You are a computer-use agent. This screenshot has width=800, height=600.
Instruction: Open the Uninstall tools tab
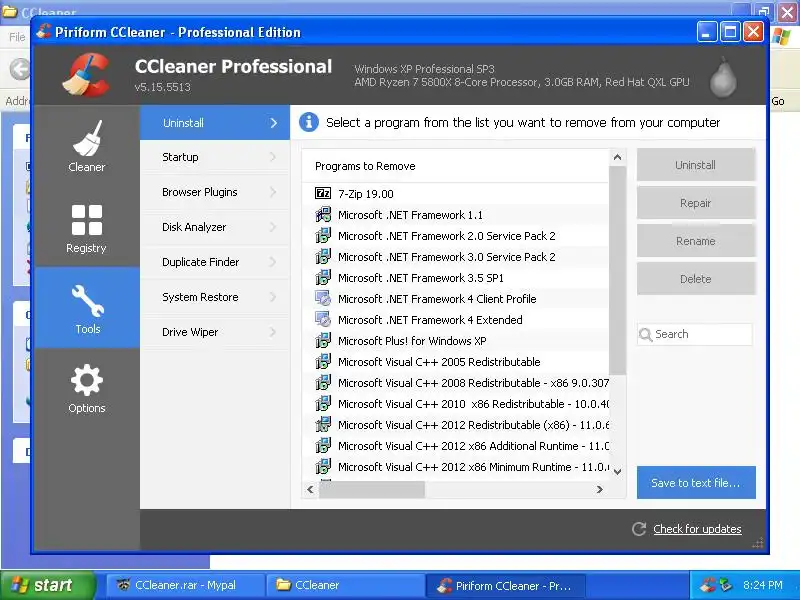tap(215, 122)
